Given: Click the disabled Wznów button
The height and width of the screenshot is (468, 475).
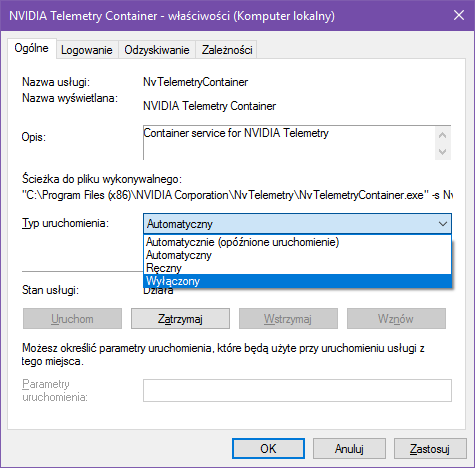Looking at the screenshot, I should (x=396, y=319).
